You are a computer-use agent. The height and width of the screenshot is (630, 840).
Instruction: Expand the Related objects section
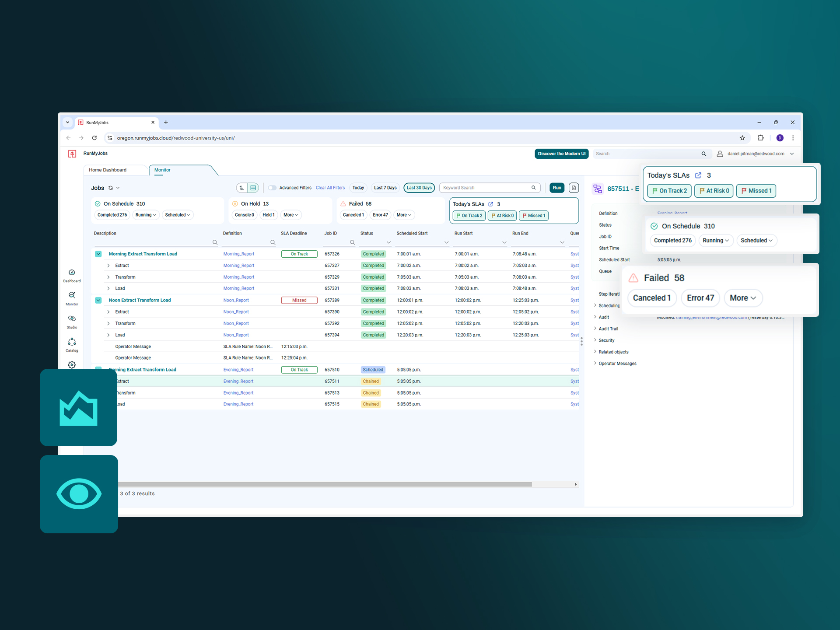tap(613, 352)
